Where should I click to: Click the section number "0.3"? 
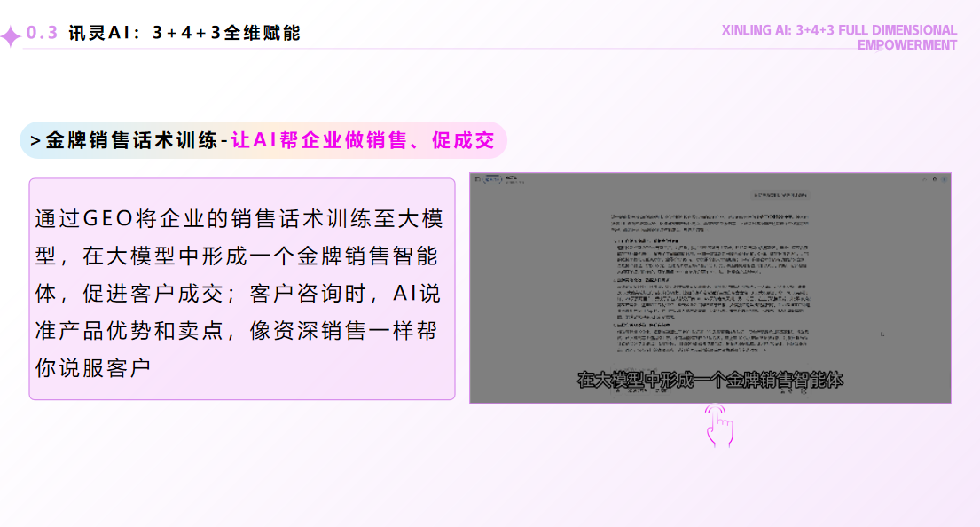42,33
